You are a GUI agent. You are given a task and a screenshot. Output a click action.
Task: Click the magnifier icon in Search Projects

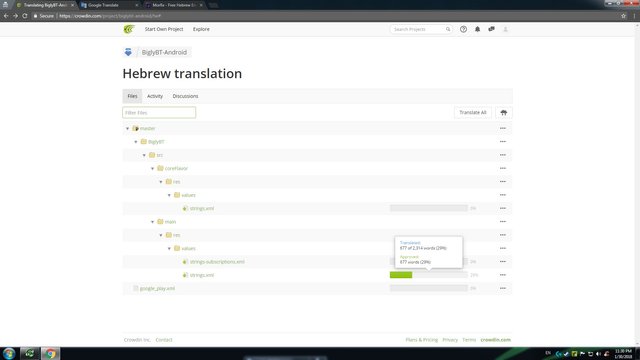click(x=448, y=29)
